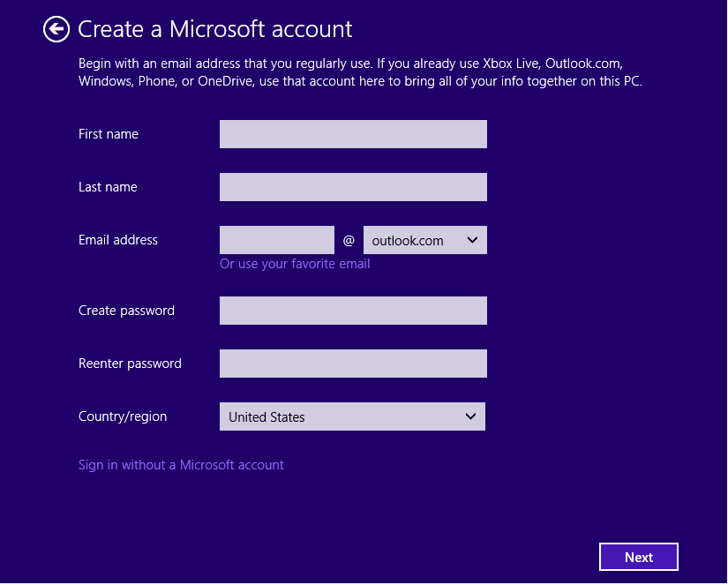Focus the Last name text box
The image size is (728, 585).
click(x=353, y=187)
